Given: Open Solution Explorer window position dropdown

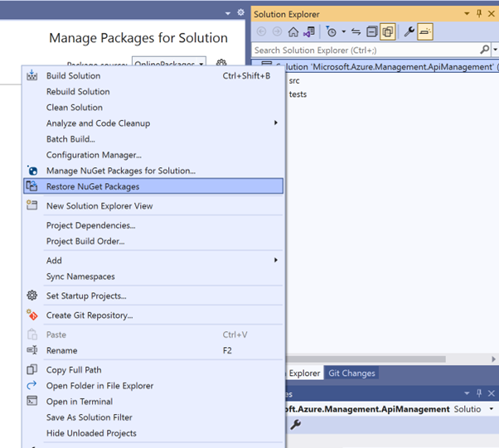Looking at the screenshot, I should tap(467, 14).
